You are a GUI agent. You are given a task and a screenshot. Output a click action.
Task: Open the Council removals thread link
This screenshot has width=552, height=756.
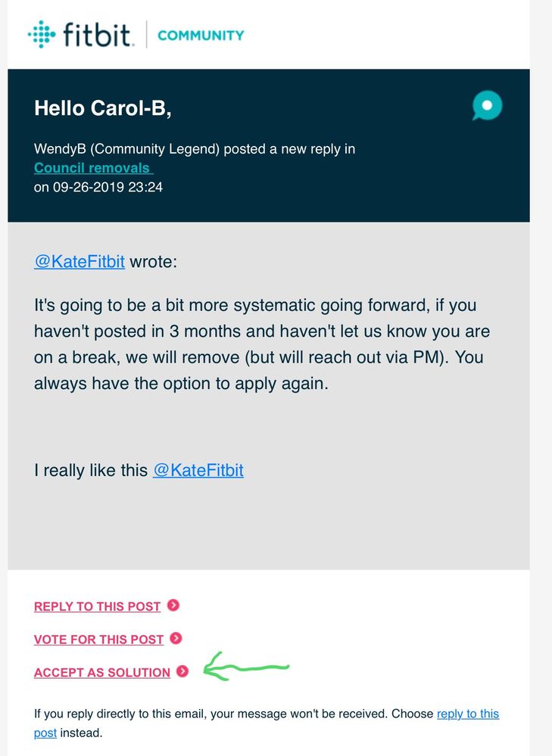point(94,168)
